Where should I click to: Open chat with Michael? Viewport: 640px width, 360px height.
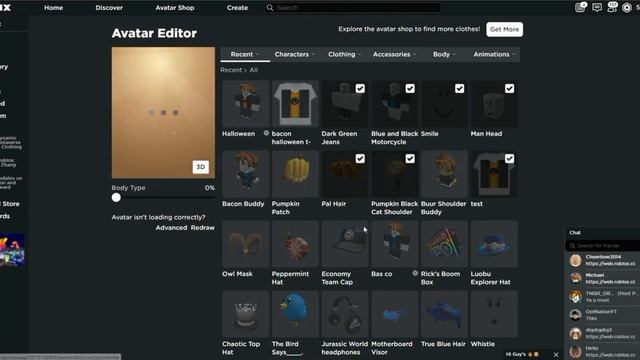(x=602, y=278)
